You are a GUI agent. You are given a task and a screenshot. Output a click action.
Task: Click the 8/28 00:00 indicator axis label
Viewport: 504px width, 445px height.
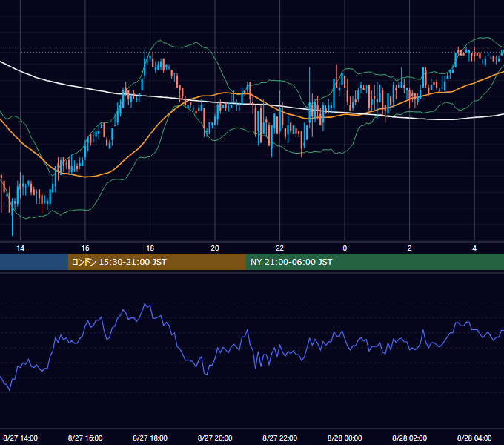pos(345,438)
